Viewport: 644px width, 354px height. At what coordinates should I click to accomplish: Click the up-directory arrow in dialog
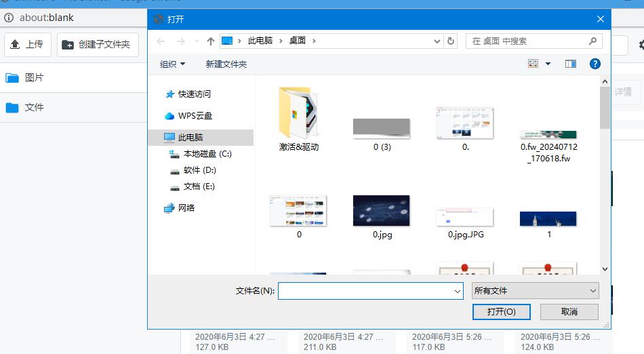click(211, 41)
